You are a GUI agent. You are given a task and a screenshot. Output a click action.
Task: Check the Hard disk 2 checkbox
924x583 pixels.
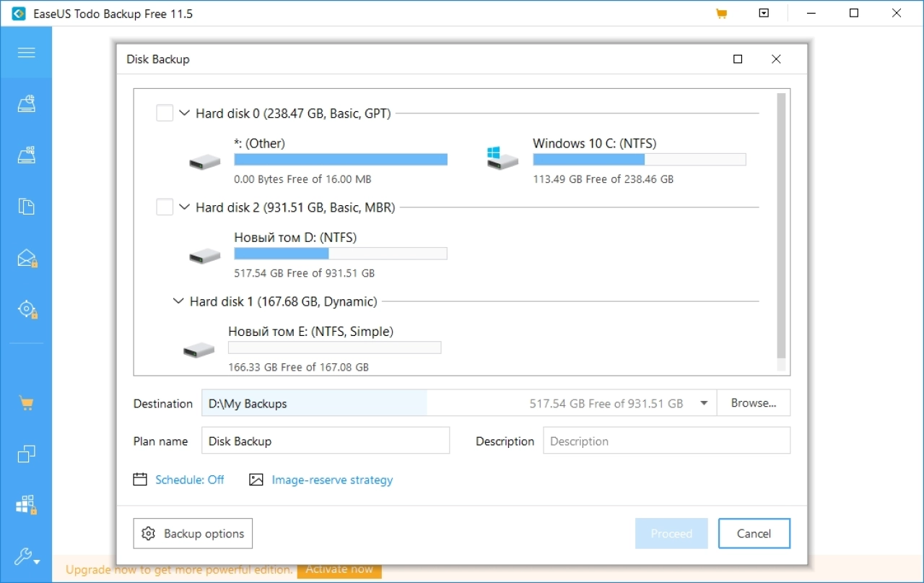(165, 207)
